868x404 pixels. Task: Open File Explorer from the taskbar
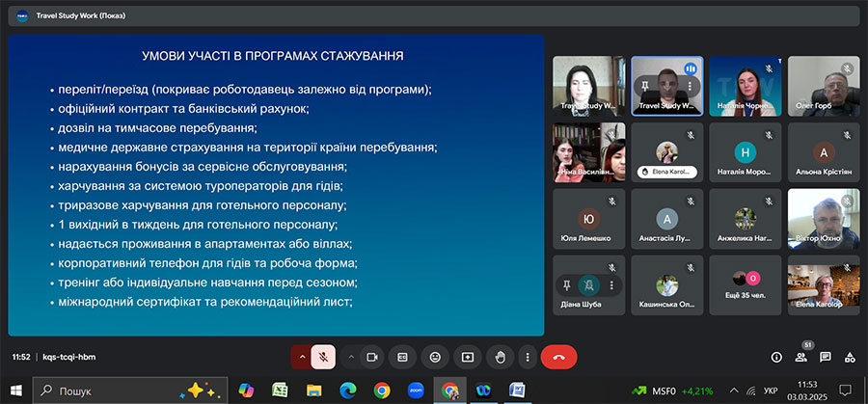point(313,391)
